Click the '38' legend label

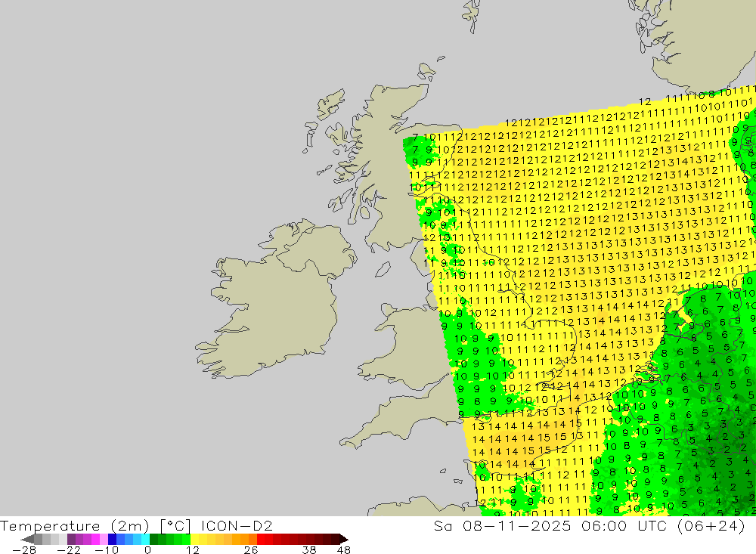(x=309, y=550)
